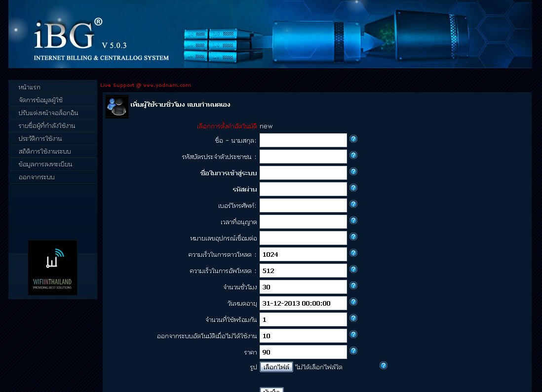Click help icon for เวลาที่อนุญาต field
This screenshot has height=392, width=542.
tap(353, 220)
